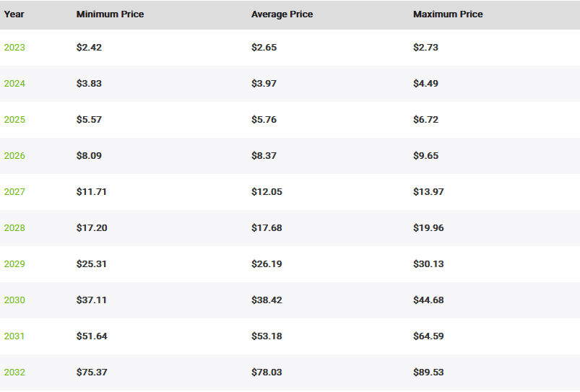This screenshot has height=392, width=580.
Task: Follow the 2030 year link
Action: tap(14, 300)
